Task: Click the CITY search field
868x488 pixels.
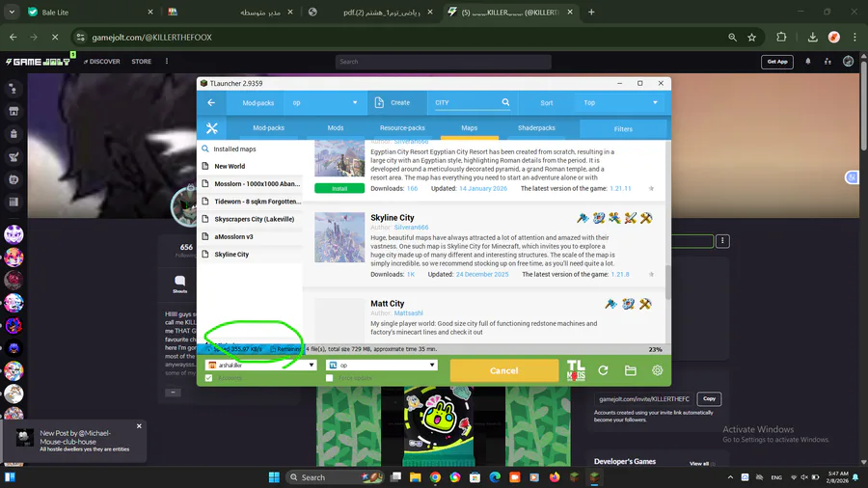Action: [x=468, y=102]
